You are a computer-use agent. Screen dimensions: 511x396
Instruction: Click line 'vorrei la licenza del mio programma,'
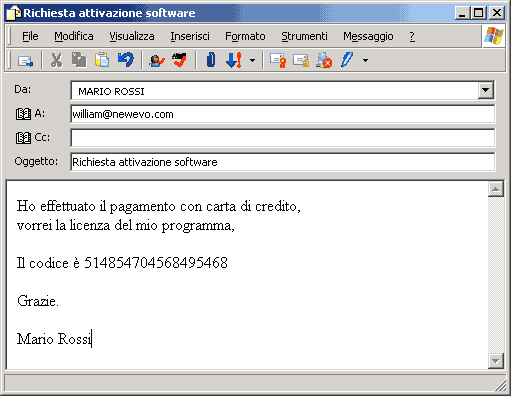pyautogui.click(x=126, y=226)
